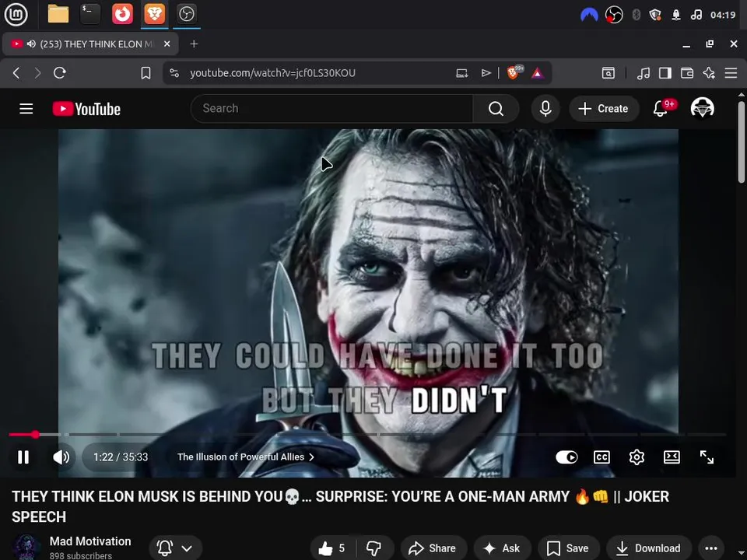Open the account avatar menu

(702, 108)
